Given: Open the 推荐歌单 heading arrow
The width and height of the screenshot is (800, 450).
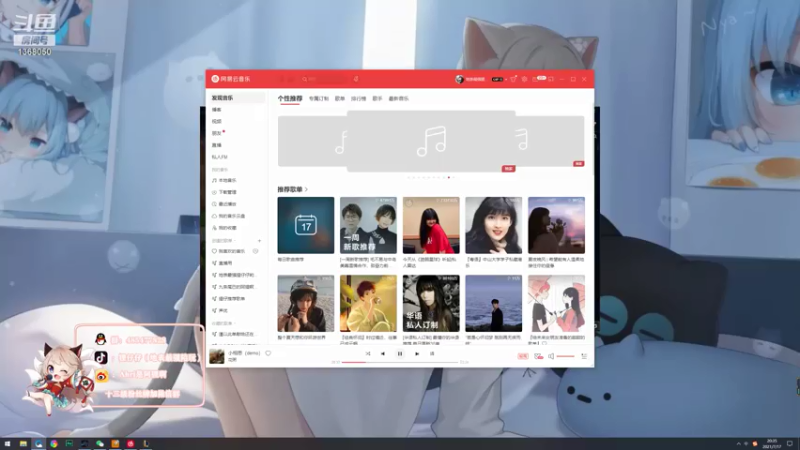Looking at the screenshot, I should 306,189.
